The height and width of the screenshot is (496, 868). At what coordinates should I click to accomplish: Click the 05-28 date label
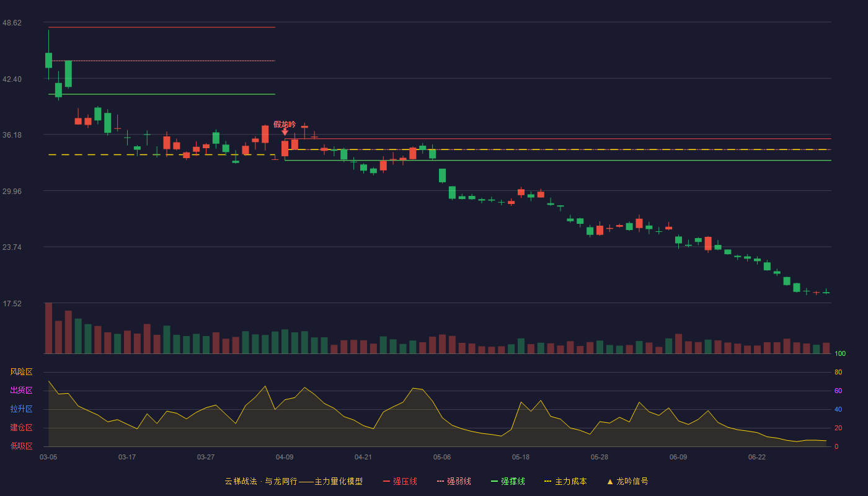click(600, 457)
